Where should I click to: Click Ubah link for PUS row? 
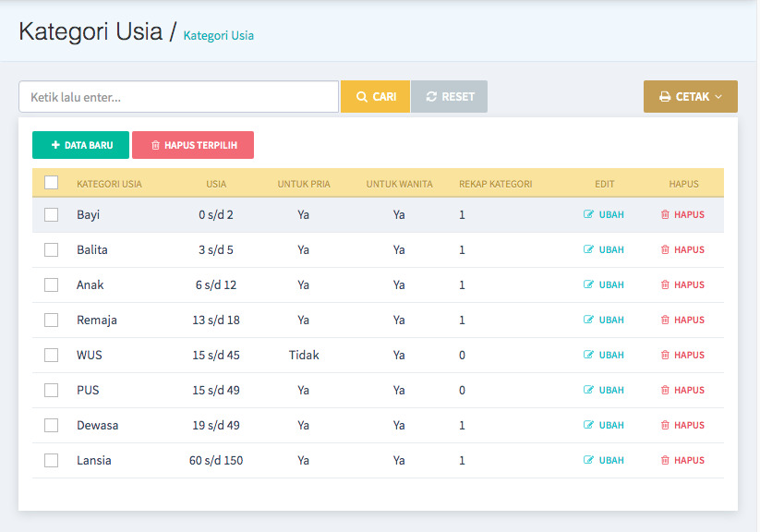pyautogui.click(x=610, y=391)
